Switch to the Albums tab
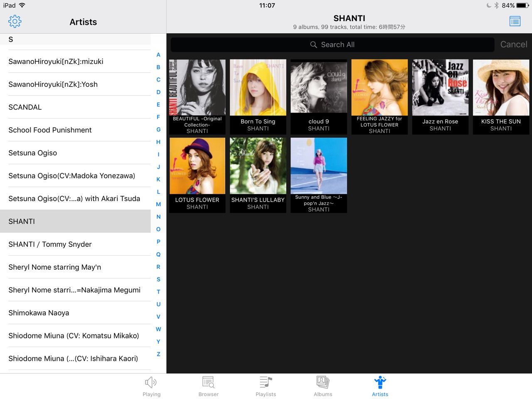 point(323,387)
